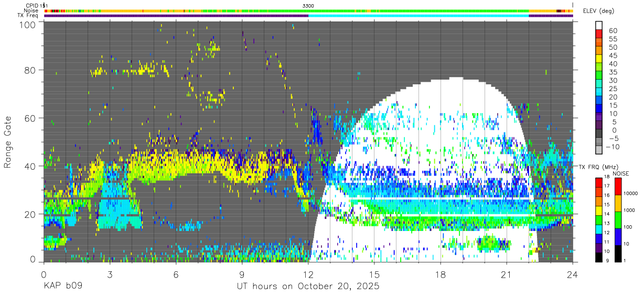Click TX FRQ tick label '18'
Screen dimensions: 644x297
pos(607,177)
